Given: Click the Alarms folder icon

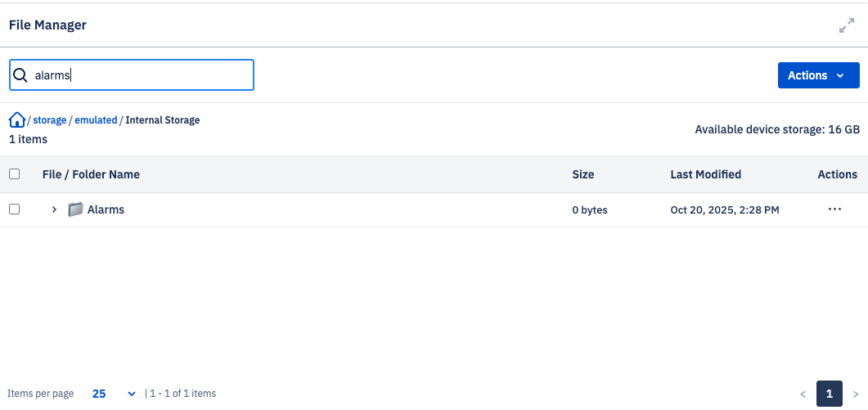Looking at the screenshot, I should 75,210.
